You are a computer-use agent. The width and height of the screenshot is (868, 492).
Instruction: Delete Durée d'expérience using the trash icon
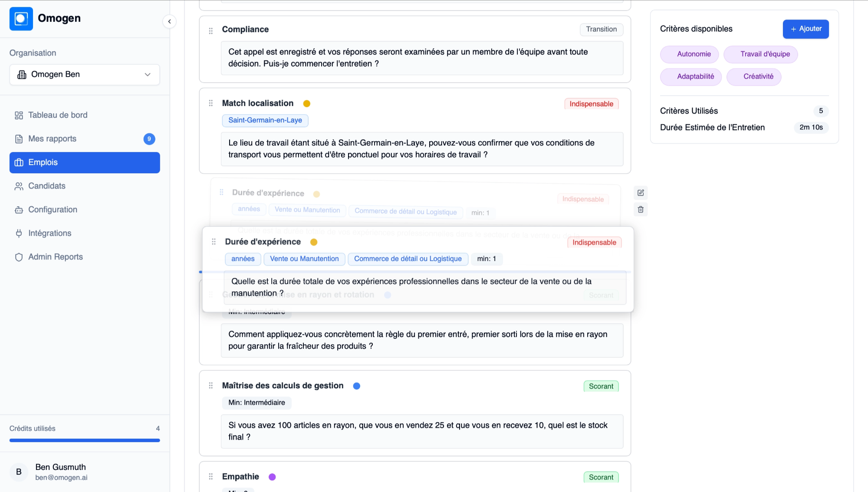[640, 209]
